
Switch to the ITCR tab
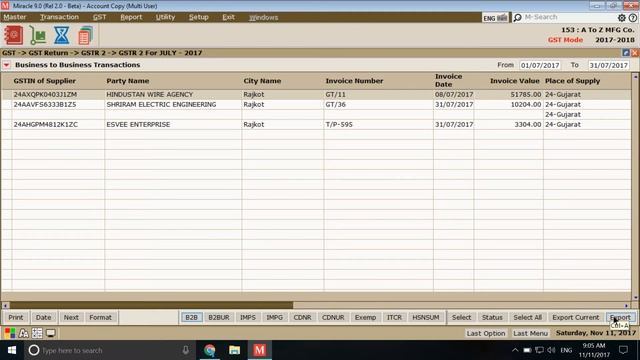click(x=394, y=317)
